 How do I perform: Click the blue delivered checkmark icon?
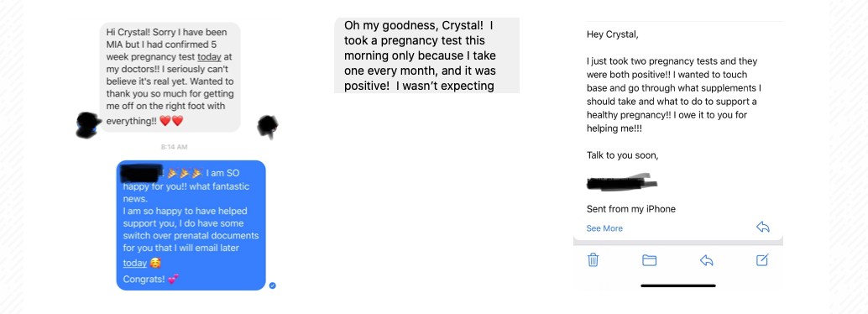[x=272, y=285]
